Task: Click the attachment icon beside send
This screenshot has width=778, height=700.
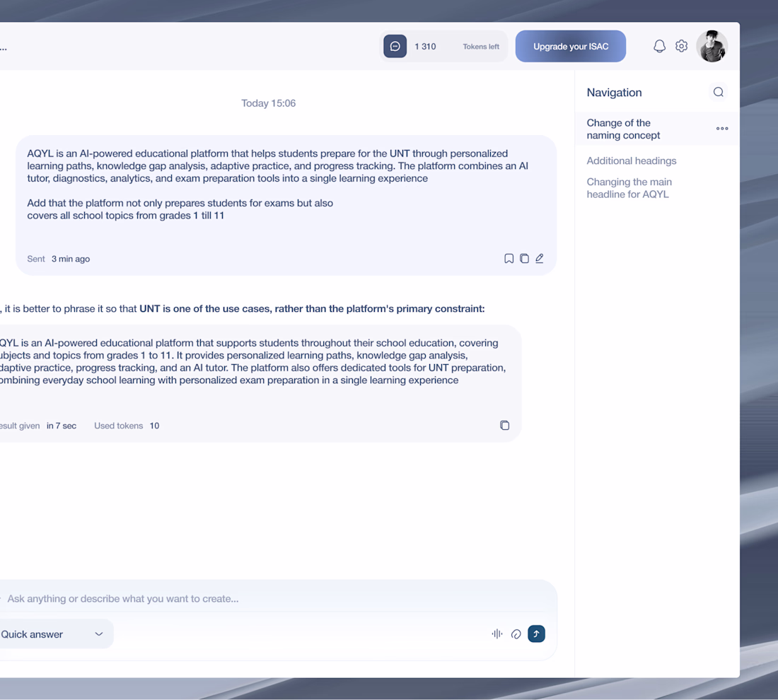Action: [x=516, y=634]
